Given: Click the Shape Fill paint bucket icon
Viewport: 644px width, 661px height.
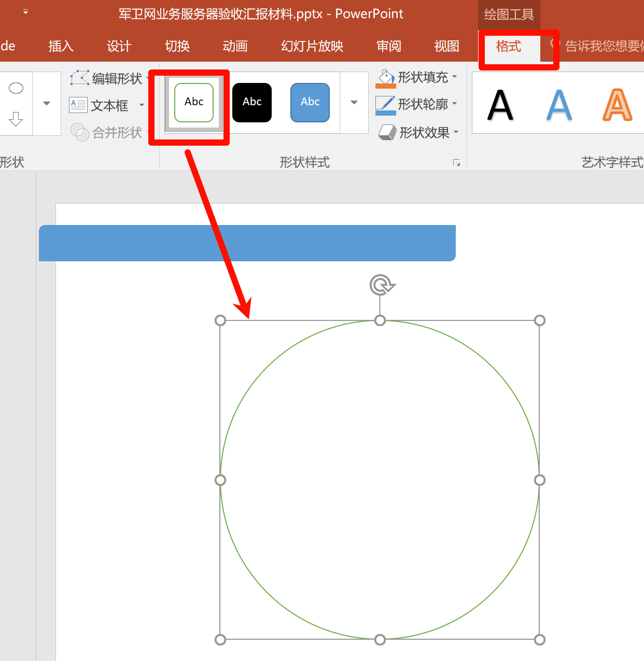Looking at the screenshot, I should click(386, 78).
